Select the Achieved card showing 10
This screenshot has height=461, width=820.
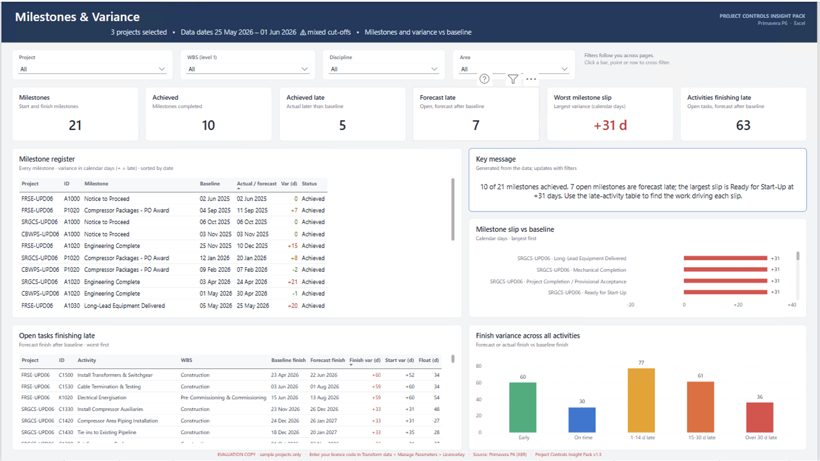tap(208, 114)
